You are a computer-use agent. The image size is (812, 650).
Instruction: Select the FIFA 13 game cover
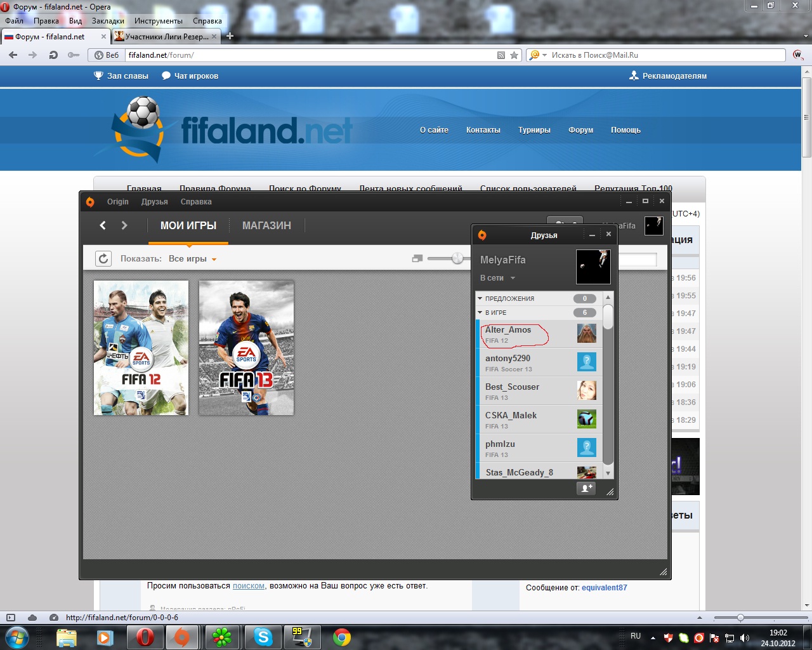pos(246,348)
